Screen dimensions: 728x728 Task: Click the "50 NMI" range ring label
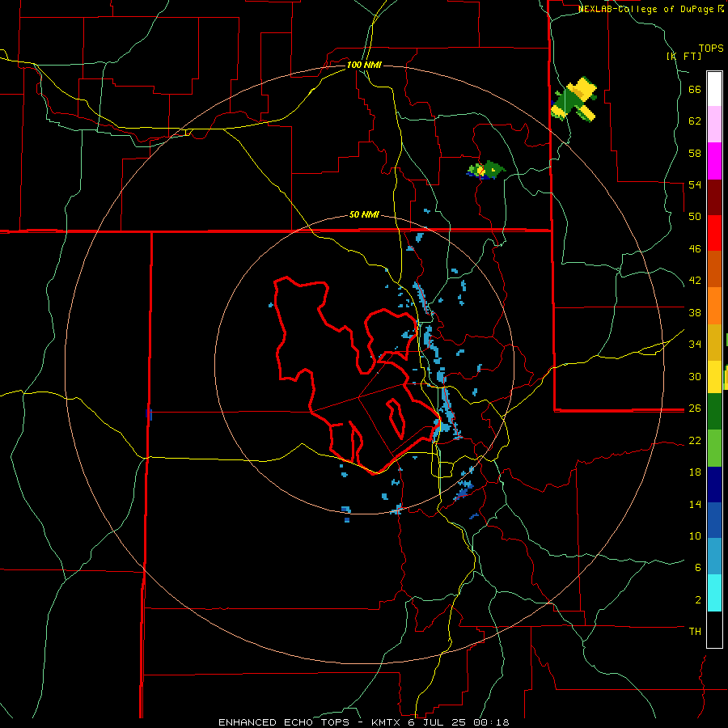364,214
